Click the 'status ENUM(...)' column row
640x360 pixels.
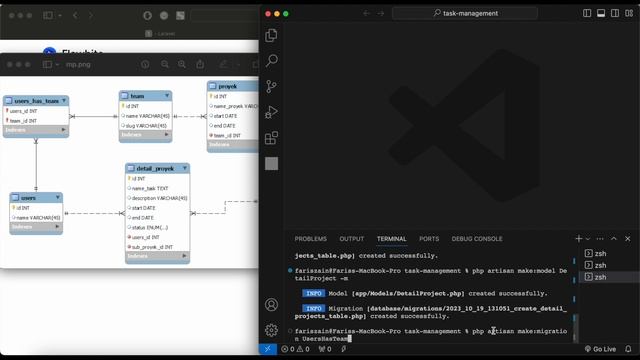158,227
